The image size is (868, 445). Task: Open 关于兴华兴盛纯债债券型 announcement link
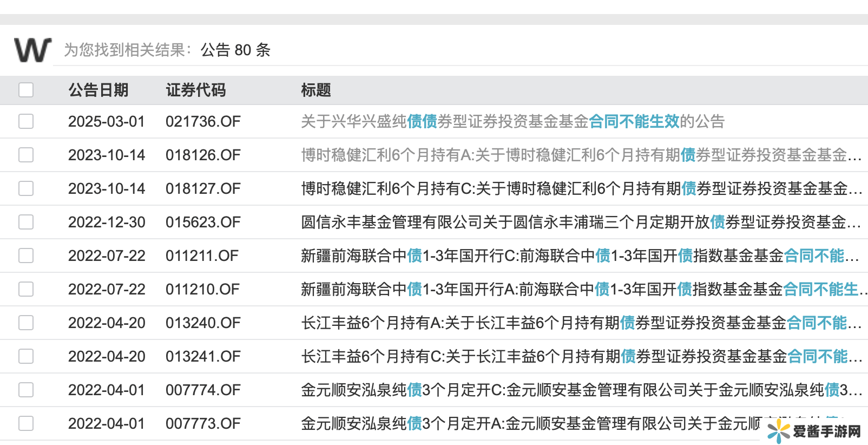[x=512, y=121]
